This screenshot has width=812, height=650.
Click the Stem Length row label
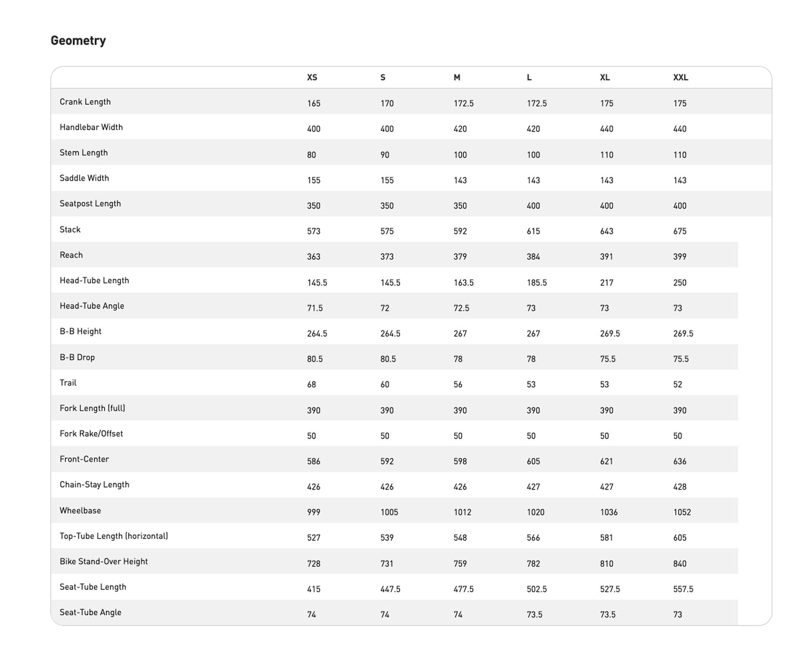click(83, 153)
